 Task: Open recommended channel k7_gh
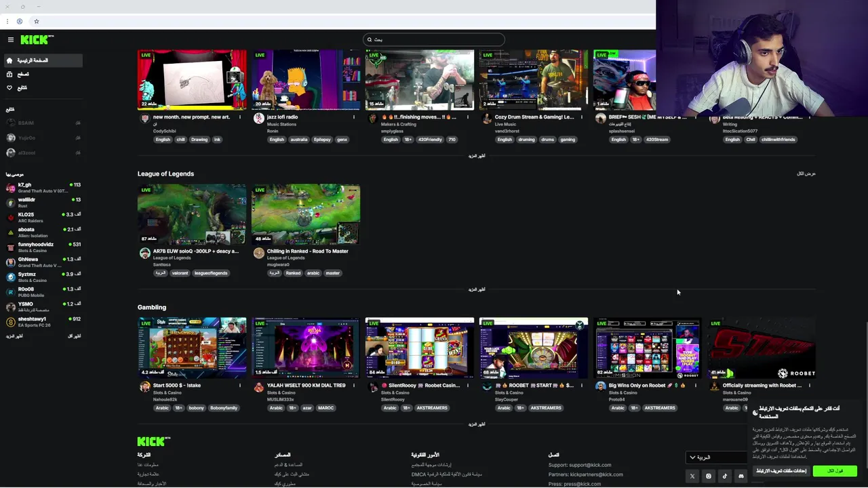coord(43,187)
